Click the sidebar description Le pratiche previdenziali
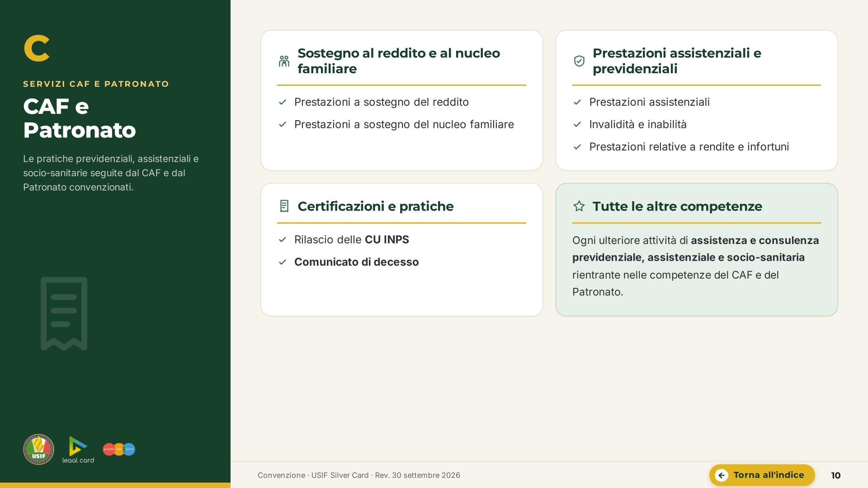Viewport: 868px width, 488px height. 111,173
